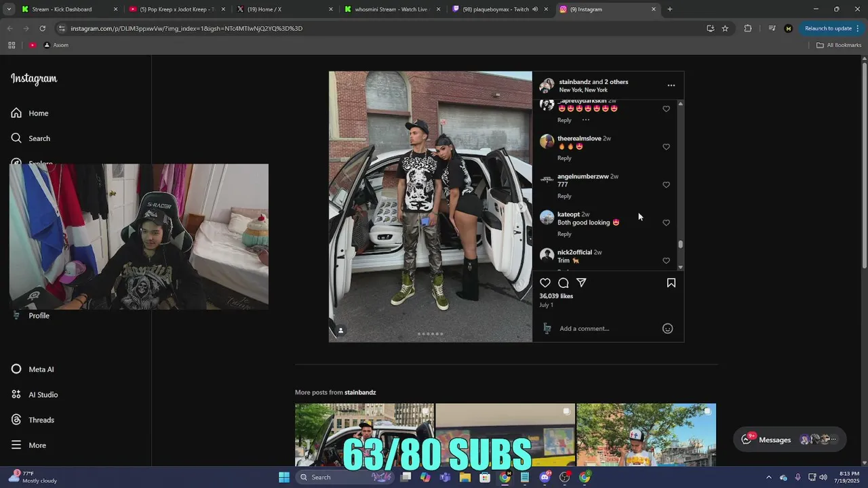Image resolution: width=868 pixels, height=488 pixels.
Task: Click Relaunch to update
Action: 828,28
